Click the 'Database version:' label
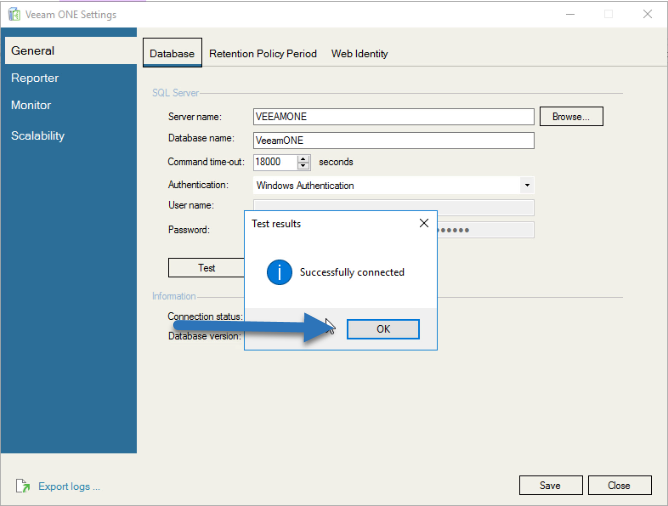This screenshot has height=506, width=668. tap(204, 336)
